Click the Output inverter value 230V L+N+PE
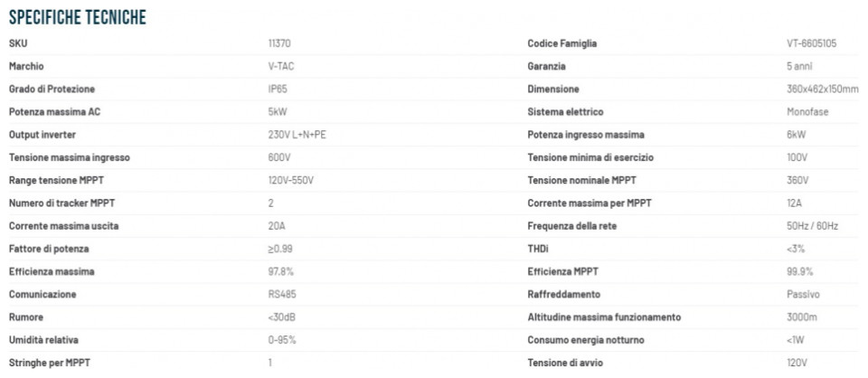 click(x=297, y=135)
